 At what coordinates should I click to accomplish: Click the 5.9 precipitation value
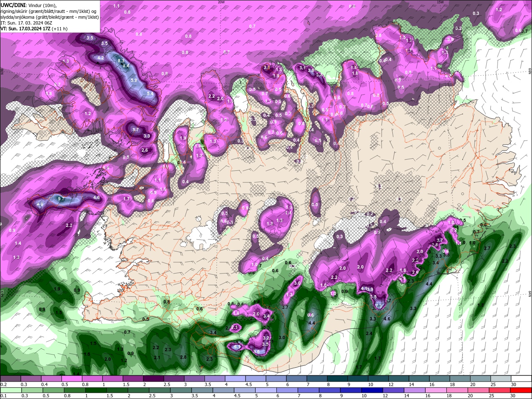[134, 80]
